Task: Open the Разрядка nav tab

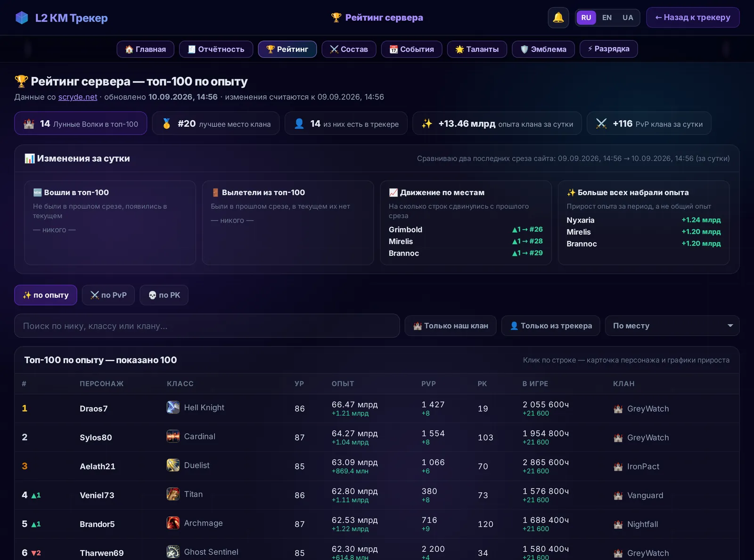Action: [609, 49]
